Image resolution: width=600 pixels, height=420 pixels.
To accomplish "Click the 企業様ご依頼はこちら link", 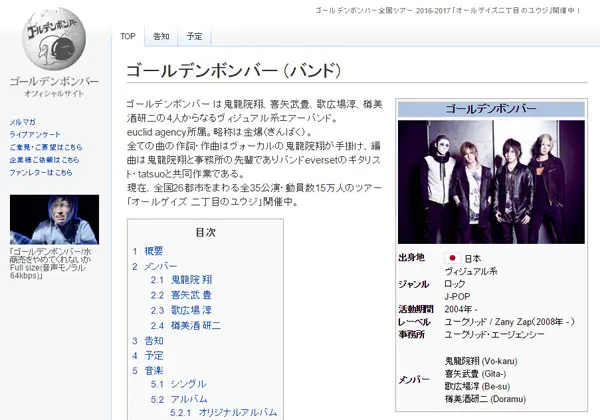I will (44, 160).
